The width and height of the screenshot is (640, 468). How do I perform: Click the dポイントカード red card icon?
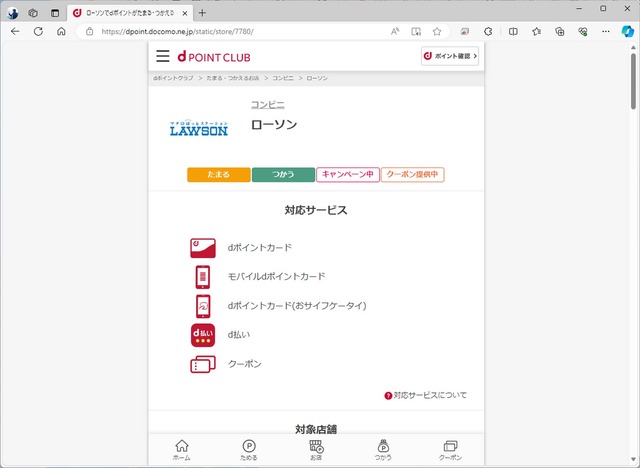203,248
